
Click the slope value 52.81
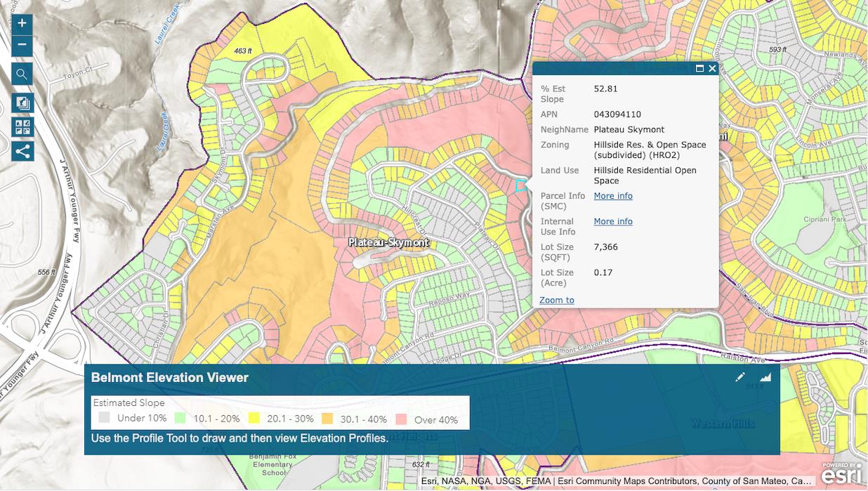pos(605,89)
